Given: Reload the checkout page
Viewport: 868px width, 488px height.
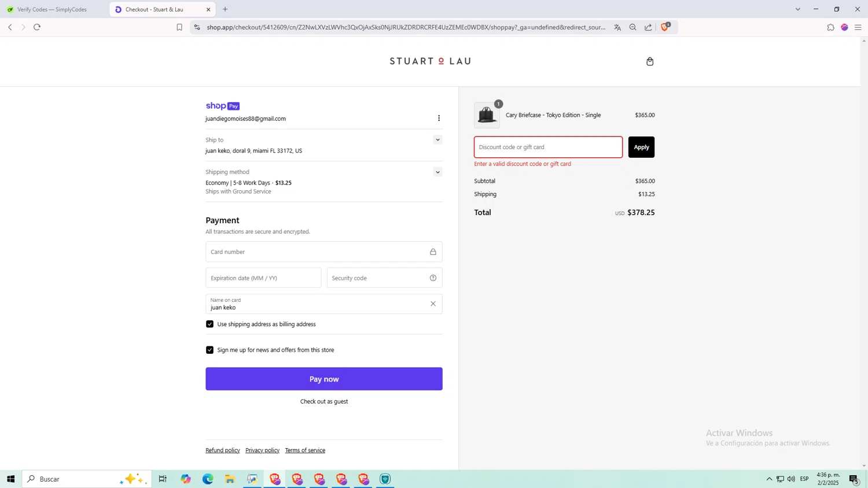Looking at the screenshot, I should click(37, 27).
